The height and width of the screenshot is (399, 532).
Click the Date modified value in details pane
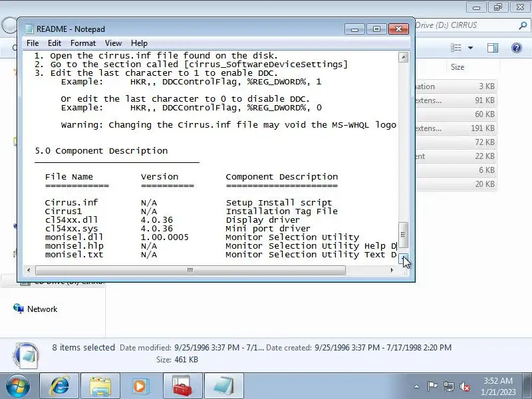click(x=219, y=348)
